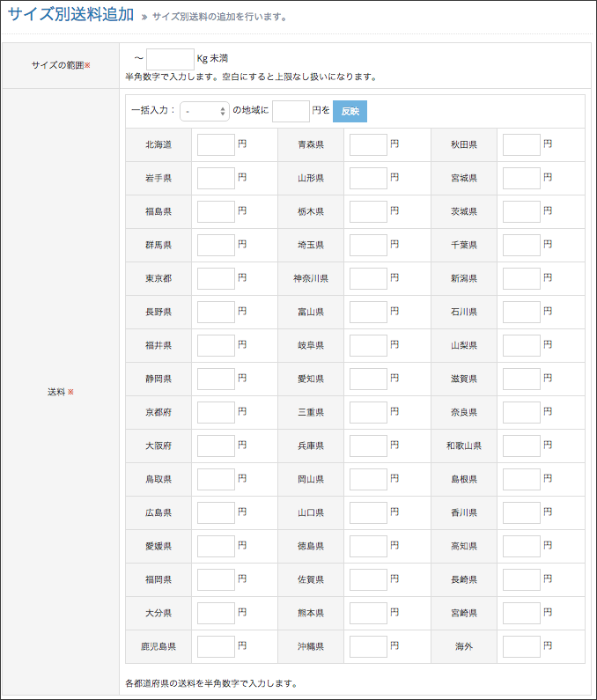
Task: Click the 反映 button
Action: tap(350, 111)
